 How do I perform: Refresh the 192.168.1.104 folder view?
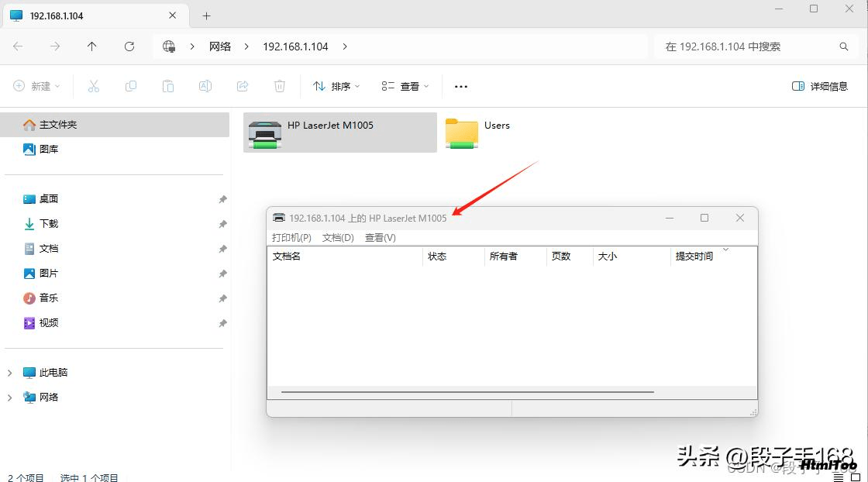tap(129, 46)
